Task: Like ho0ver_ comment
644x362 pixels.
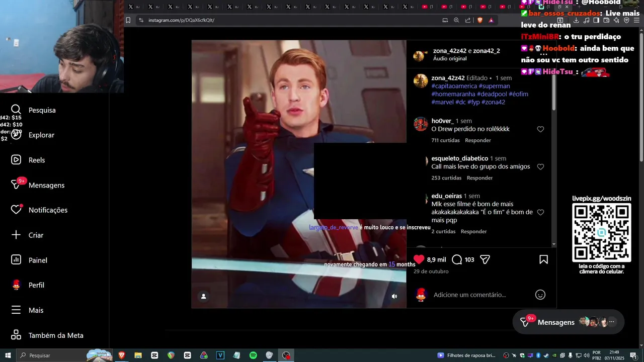Action: pyautogui.click(x=540, y=129)
